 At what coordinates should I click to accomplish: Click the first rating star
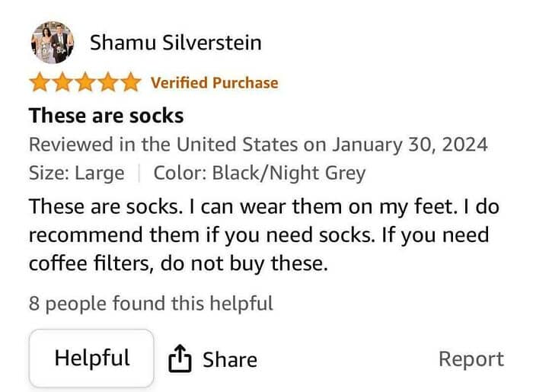[x=40, y=82]
